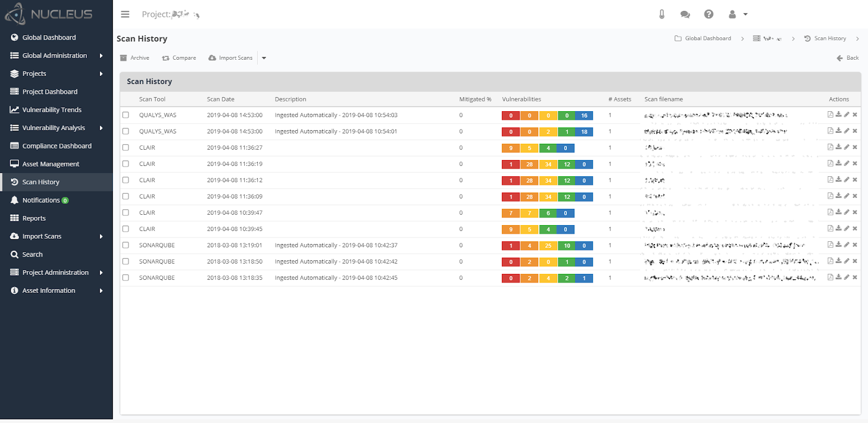
Task: Open Search in the sidebar
Action: (56, 254)
